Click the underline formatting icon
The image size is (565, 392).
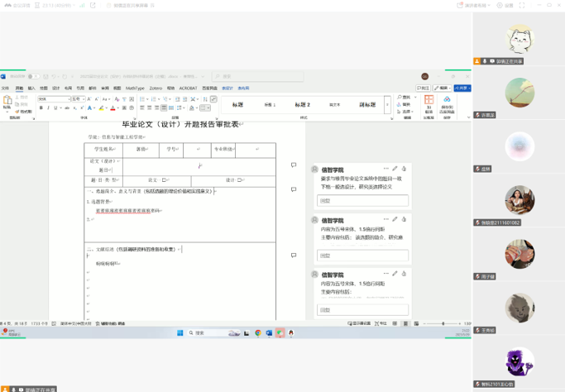[55, 108]
